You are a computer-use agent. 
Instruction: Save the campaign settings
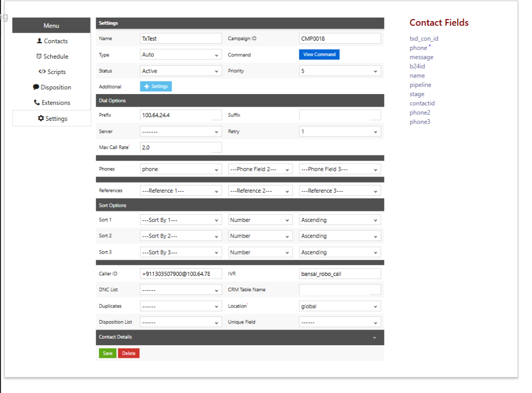pos(108,353)
